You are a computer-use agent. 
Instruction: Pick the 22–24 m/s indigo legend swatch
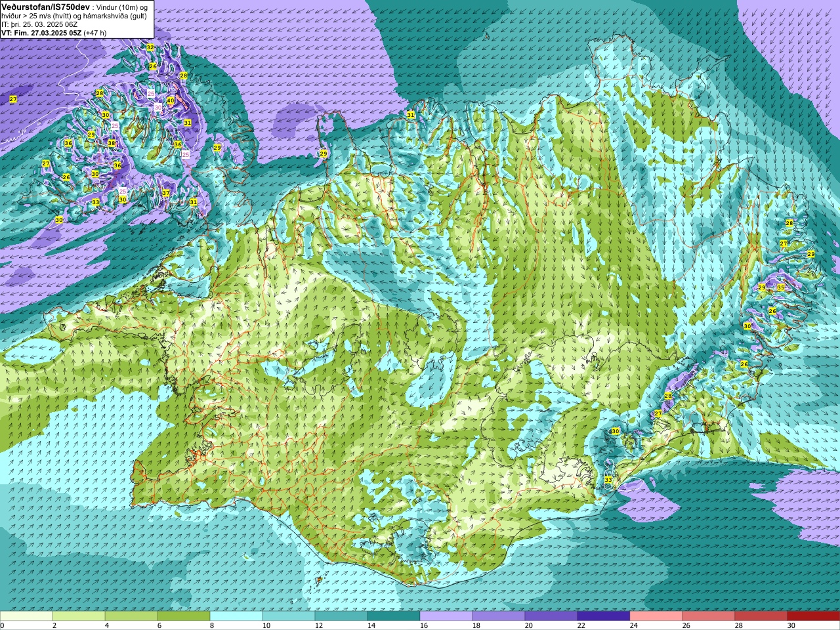tap(604, 616)
